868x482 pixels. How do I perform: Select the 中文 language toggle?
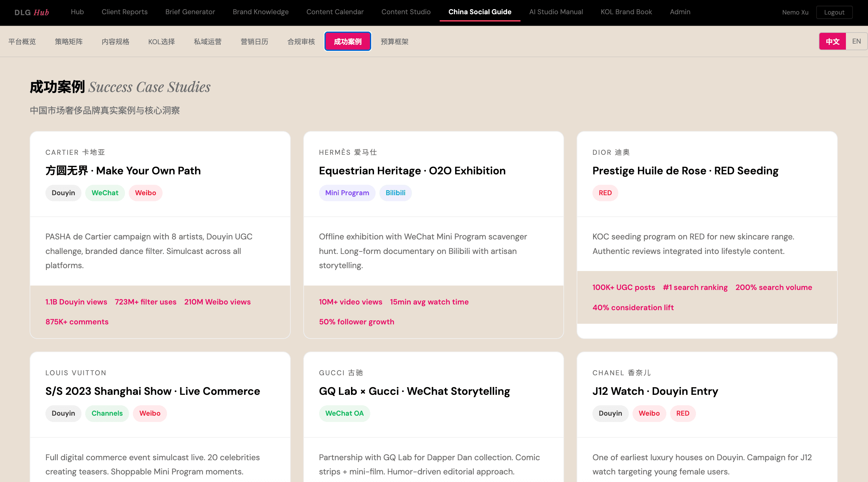[832, 41]
